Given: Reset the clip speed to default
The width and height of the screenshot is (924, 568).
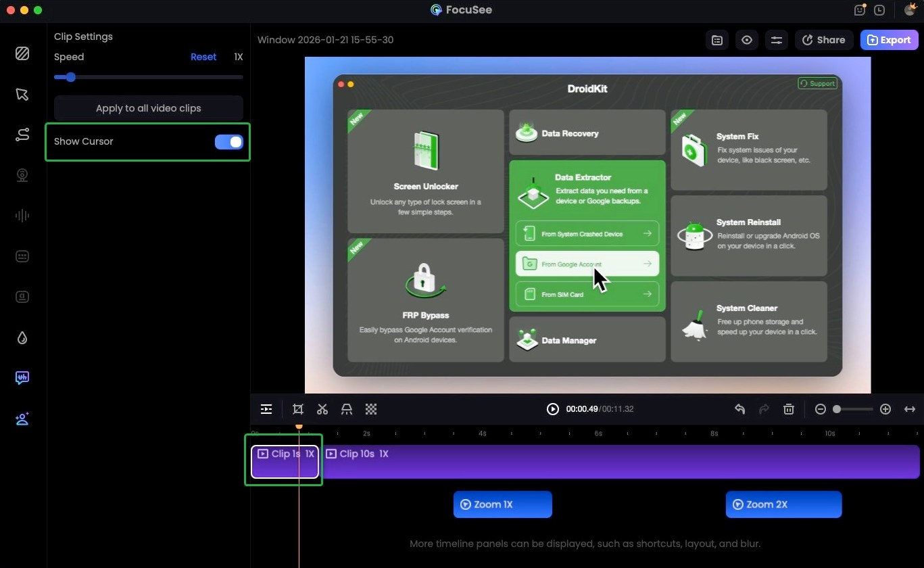Looking at the screenshot, I should pos(203,57).
